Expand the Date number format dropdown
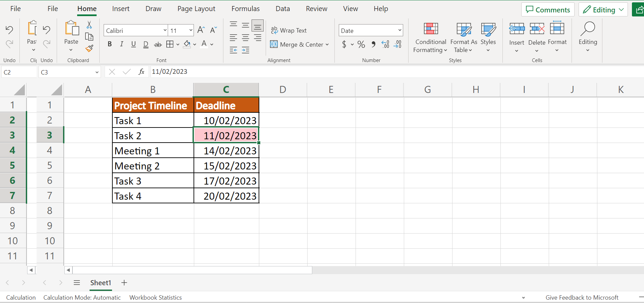Viewport: 644px width, 304px height. pyautogui.click(x=399, y=31)
